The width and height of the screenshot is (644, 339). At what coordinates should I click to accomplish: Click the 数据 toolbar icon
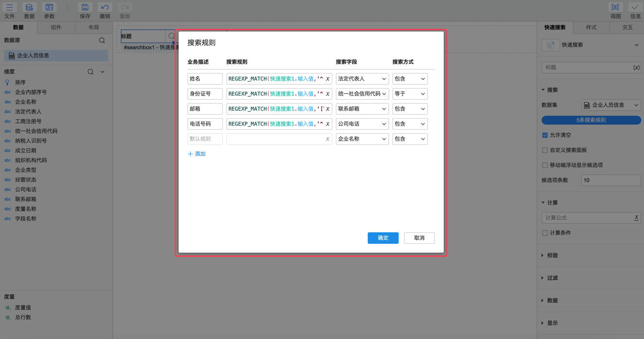[29, 10]
